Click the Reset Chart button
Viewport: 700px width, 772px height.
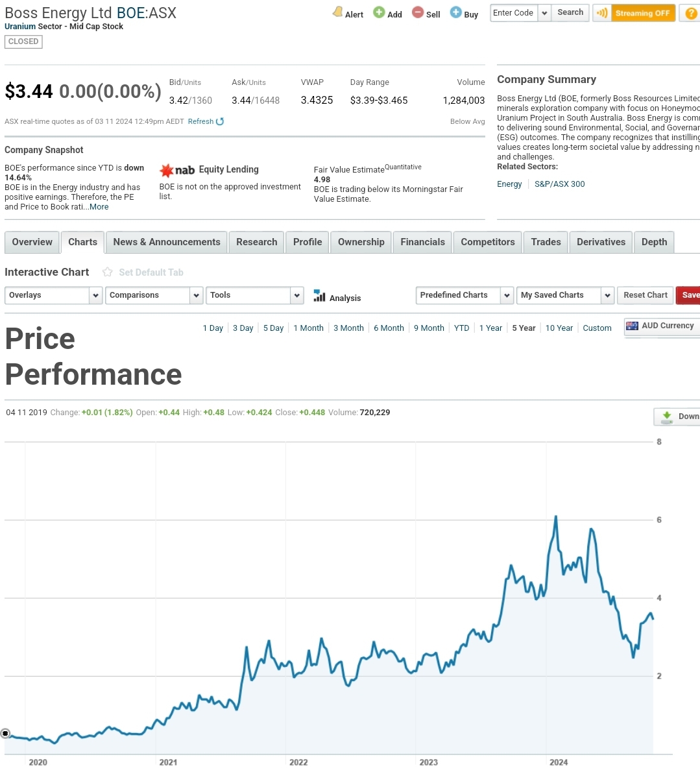646,295
